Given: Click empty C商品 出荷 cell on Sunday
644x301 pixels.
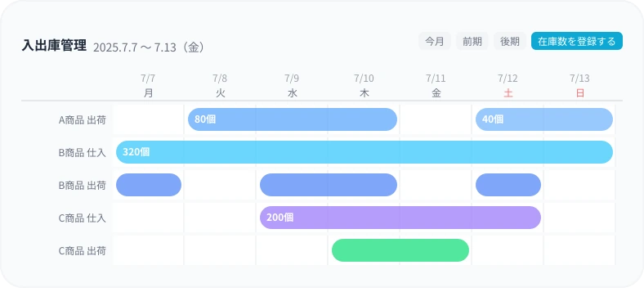Looking at the screenshot, I should 579,250.
